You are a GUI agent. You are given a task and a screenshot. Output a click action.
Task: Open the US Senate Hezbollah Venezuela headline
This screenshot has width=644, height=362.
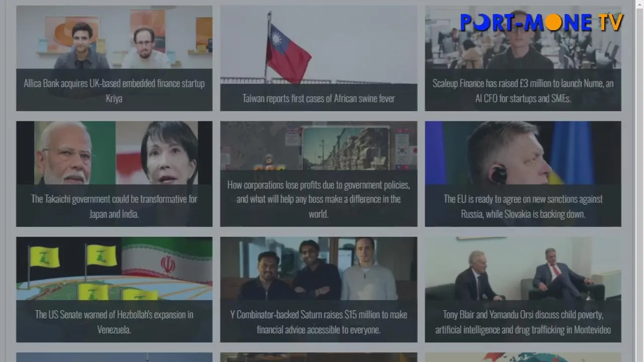point(114,322)
